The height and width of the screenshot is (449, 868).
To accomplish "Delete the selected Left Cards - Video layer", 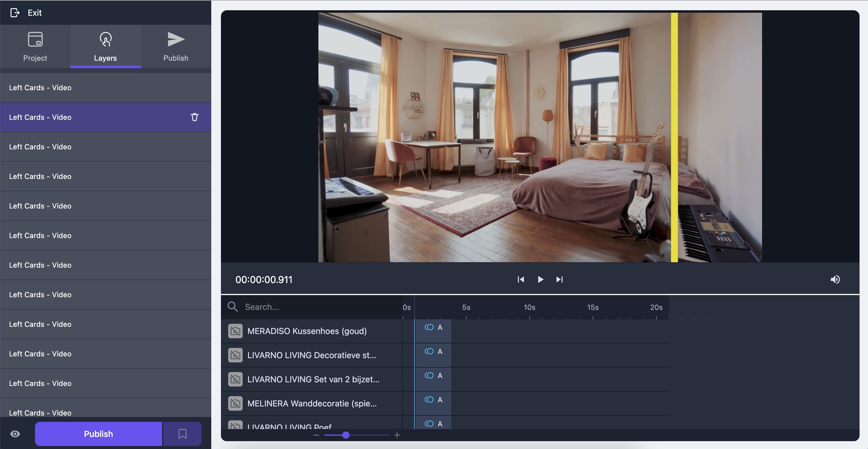I will point(194,117).
